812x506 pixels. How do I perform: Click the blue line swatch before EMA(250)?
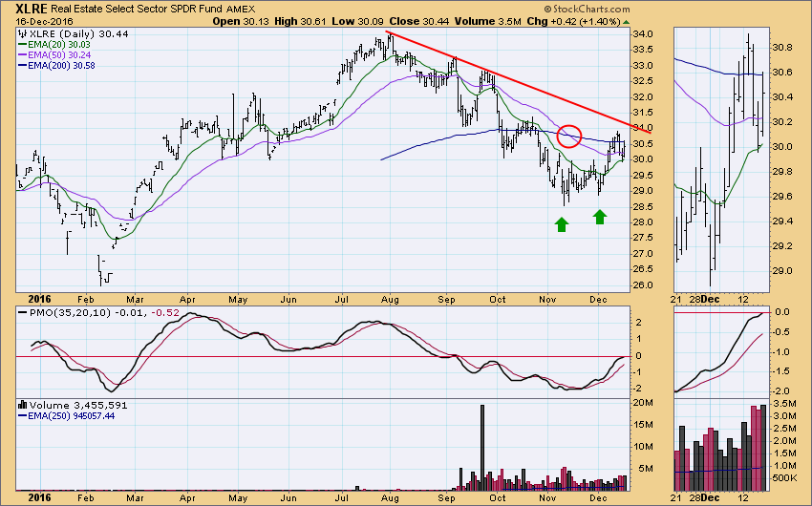(22, 416)
